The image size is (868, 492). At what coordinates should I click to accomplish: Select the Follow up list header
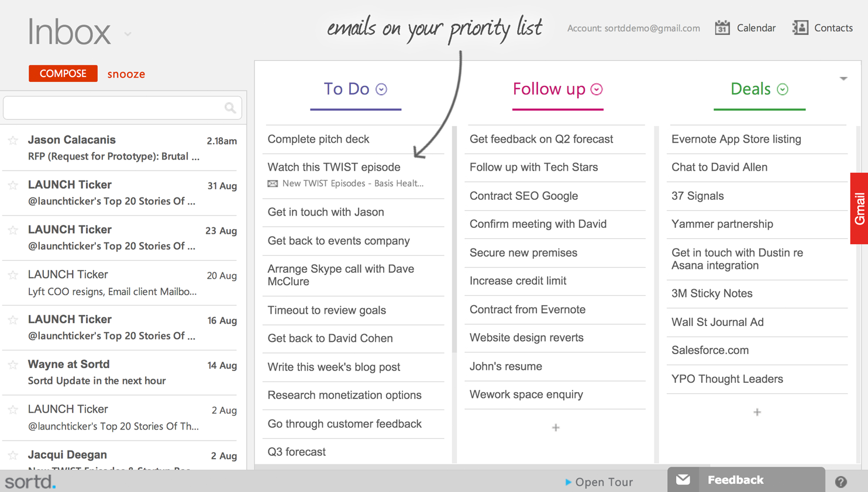pyautogui.click(x=549, y=89)
